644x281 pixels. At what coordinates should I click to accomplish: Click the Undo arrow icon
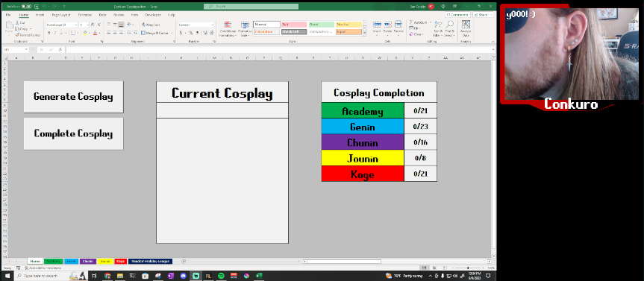tap(44, 7)
